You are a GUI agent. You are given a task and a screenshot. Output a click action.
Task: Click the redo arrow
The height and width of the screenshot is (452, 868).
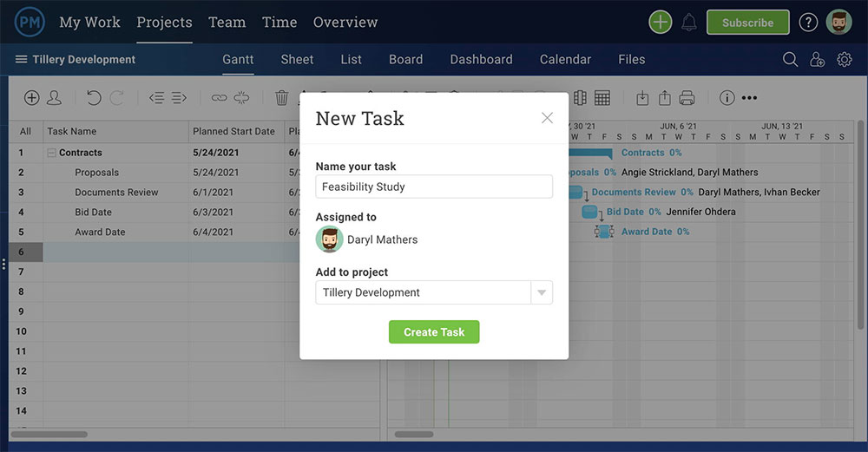tap(117, 98)
